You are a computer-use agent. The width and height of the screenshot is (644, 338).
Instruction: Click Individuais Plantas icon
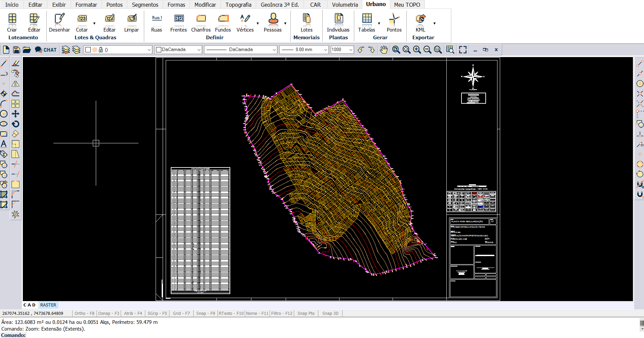pyautogui.click(x=338, y=22)
